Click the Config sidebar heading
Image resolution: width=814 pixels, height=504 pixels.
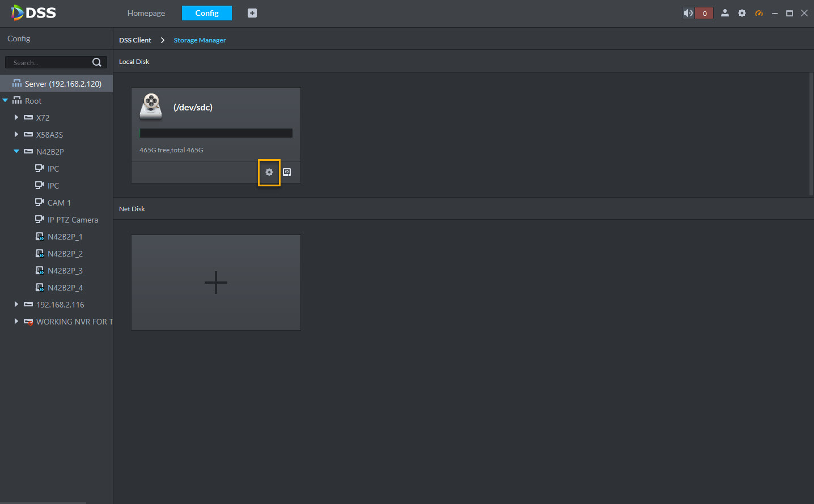click(x=19, y=39)
